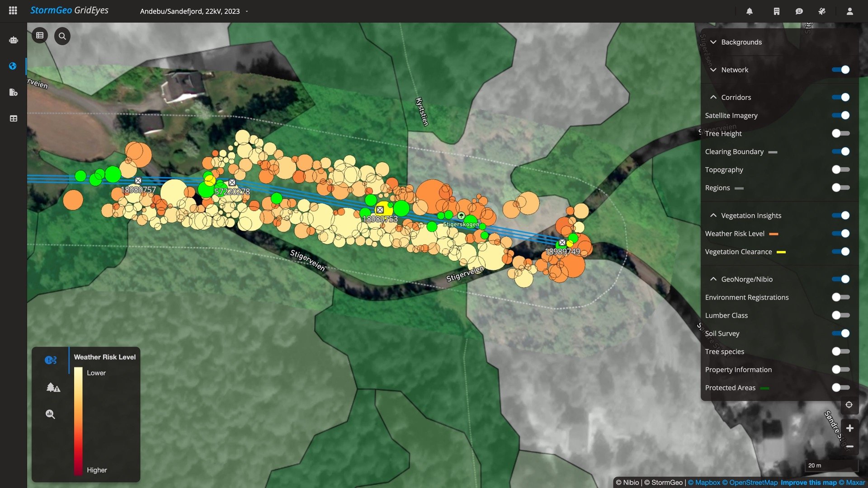Screen dimensions: 868x488
Task: Open the user account icon
Action: (x=850, y=11)
